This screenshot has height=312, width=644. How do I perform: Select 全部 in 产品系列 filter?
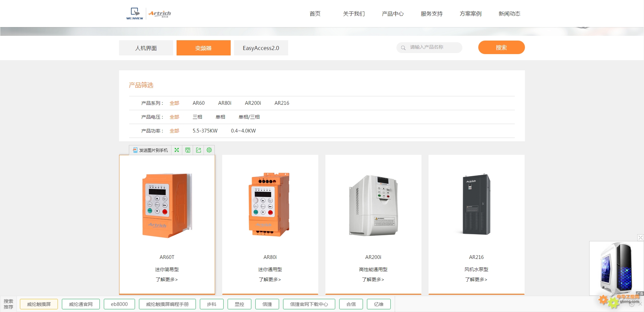click(174, 103)
